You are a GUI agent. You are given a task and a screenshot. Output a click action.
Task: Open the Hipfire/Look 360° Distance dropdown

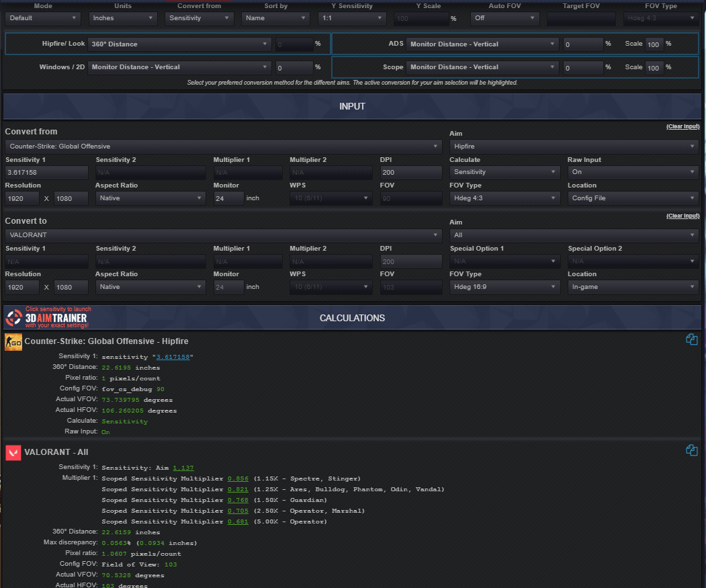[179, 44]
